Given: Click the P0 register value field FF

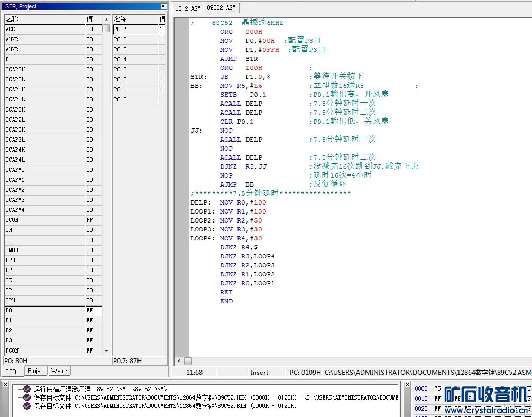Looking at the screenshot, I should click(93, 311).
